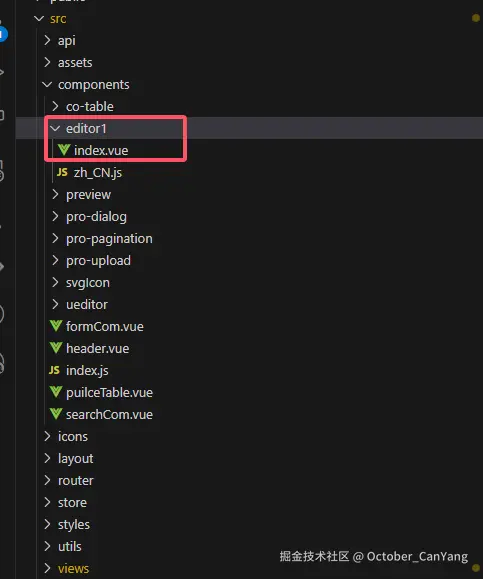
Task: Collapse the editor1 folder chevron
Action: coord(55,129)
